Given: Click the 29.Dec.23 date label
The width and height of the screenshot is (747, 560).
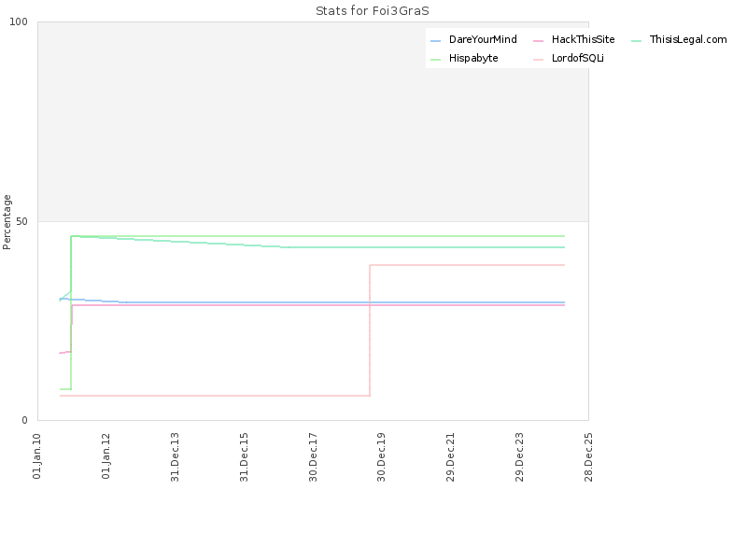Looking at the screenshot, I should pos(519,457).
